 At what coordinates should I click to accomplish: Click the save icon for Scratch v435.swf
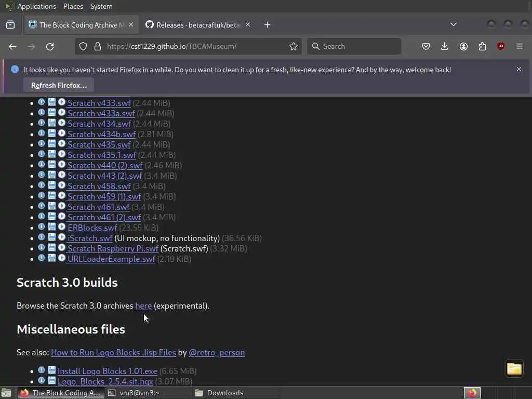tap(51, 144)
